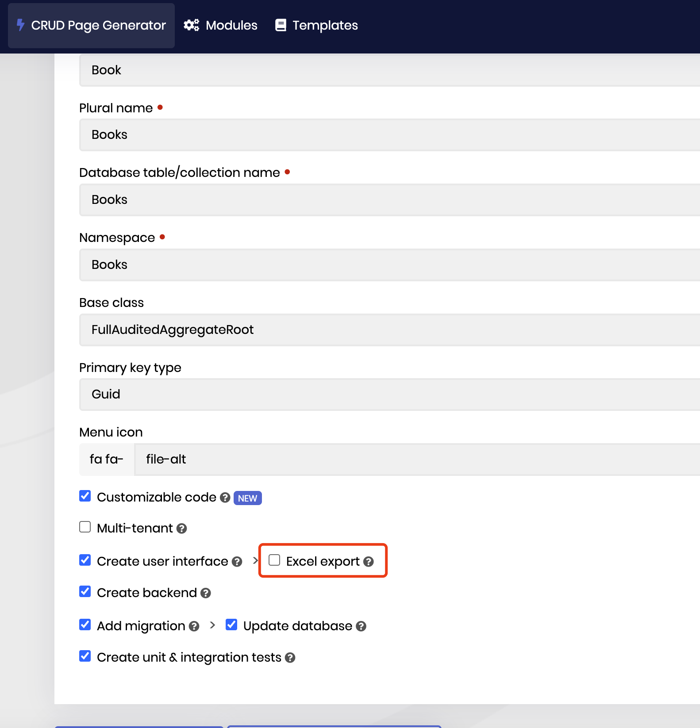This screenshot has width=700, height=728.
Task: Click the Plural name input field
Action: [389, 135]
